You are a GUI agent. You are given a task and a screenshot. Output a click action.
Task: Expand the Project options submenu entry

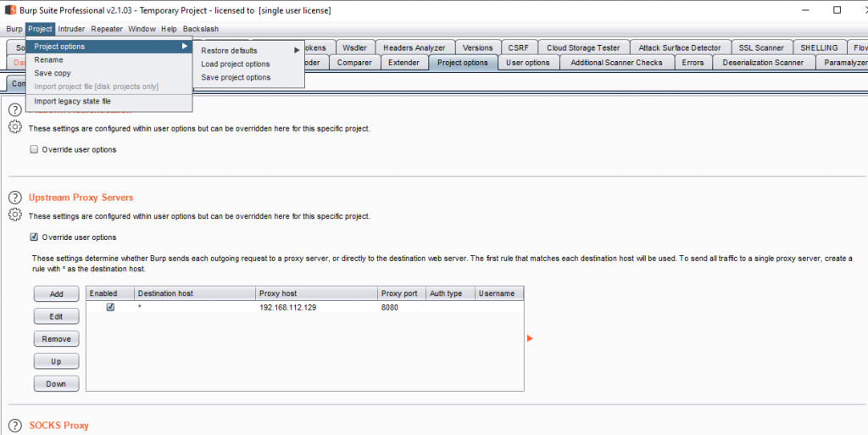[x=110, y=46]
